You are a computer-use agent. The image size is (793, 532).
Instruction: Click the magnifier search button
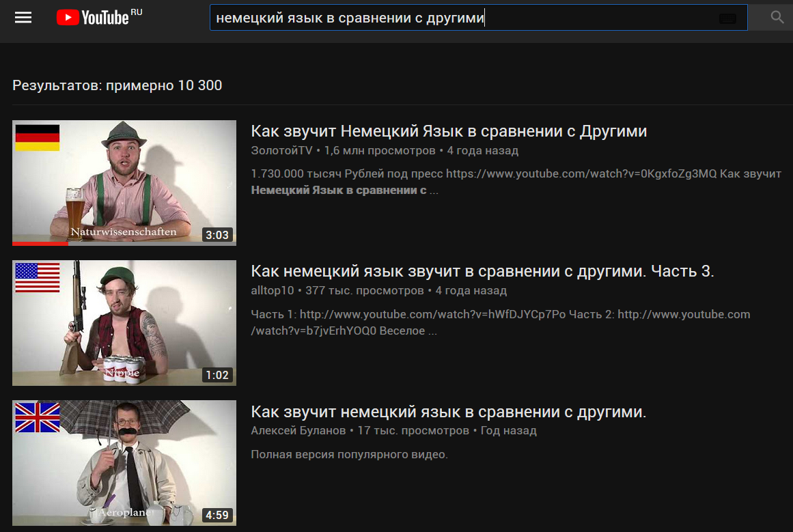(777, 17)
